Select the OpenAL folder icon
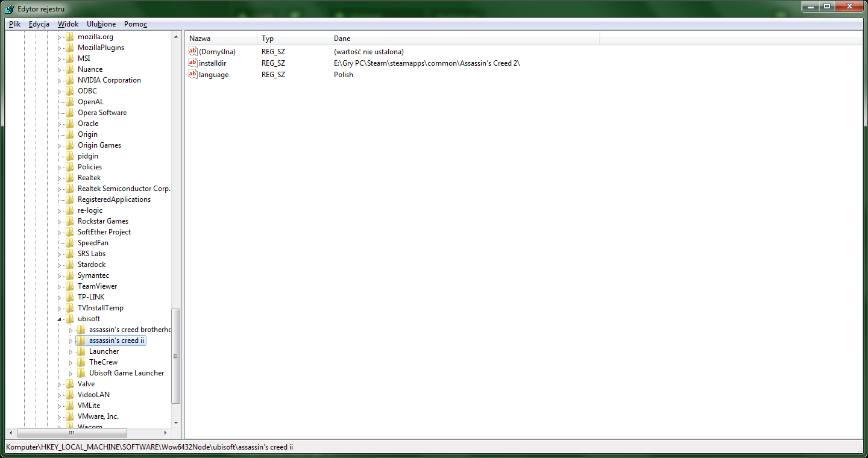 [x=70, y=102]
